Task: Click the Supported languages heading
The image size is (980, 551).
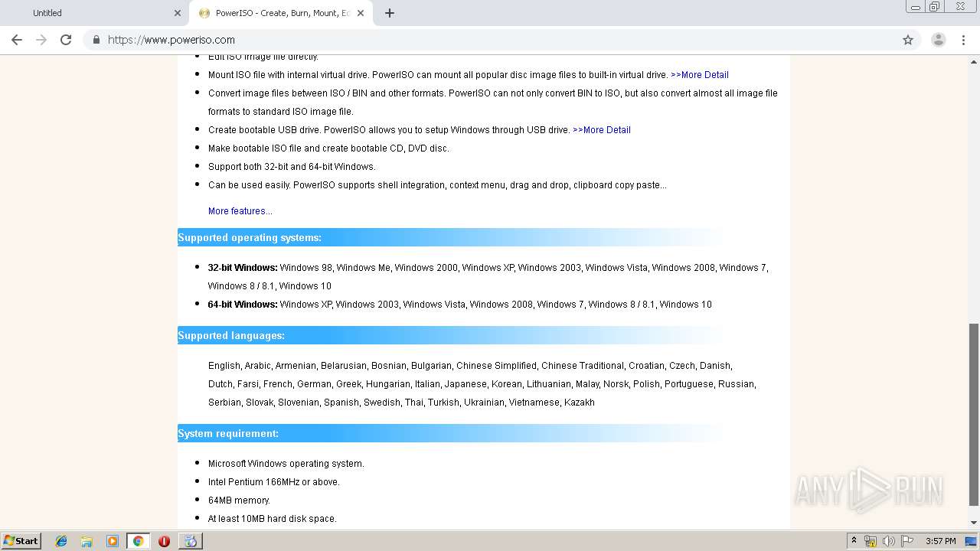Action: pyautogui.click(x=231, y=335)
